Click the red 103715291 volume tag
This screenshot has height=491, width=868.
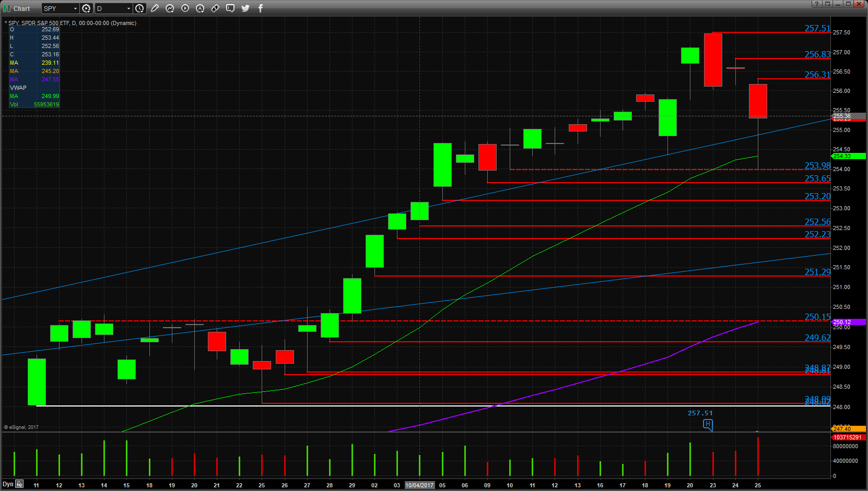click(848, 437)
